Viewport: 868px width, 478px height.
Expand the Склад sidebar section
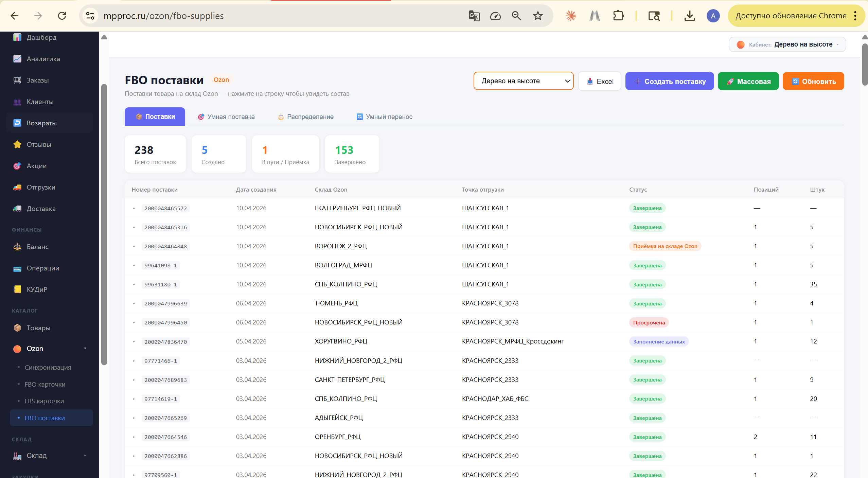tap(85, 456)
